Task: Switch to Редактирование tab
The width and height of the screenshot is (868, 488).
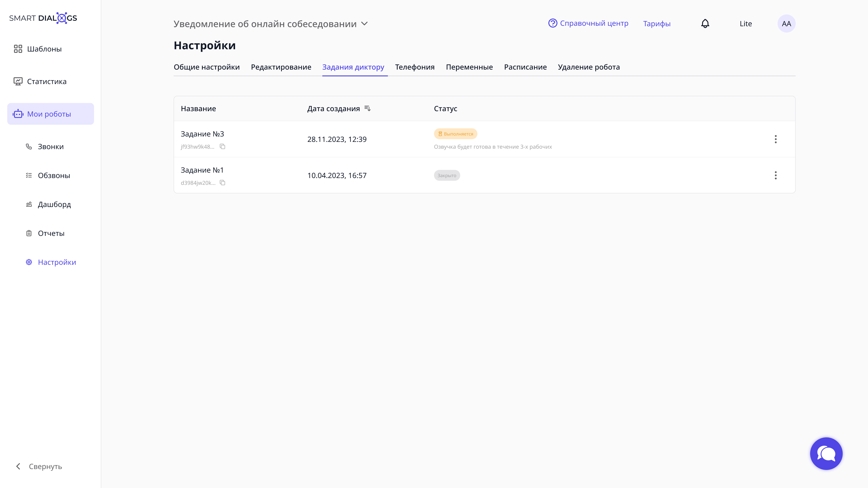Action: pyautogui.click(x=281, y=67)
